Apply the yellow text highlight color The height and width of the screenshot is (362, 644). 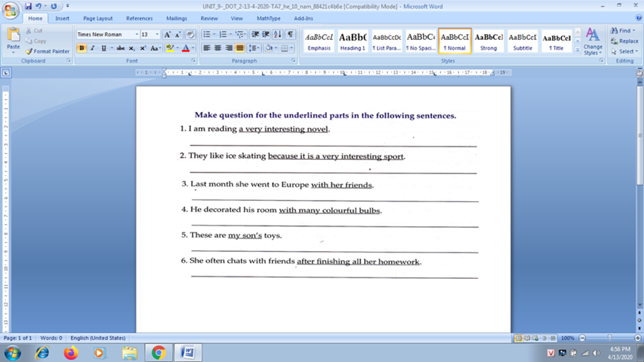point(170,48)
